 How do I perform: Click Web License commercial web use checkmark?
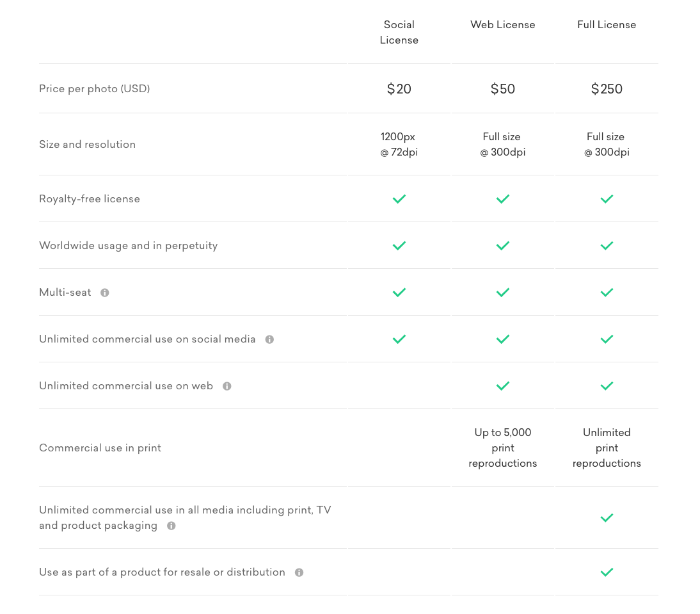[x=503, y=386]
